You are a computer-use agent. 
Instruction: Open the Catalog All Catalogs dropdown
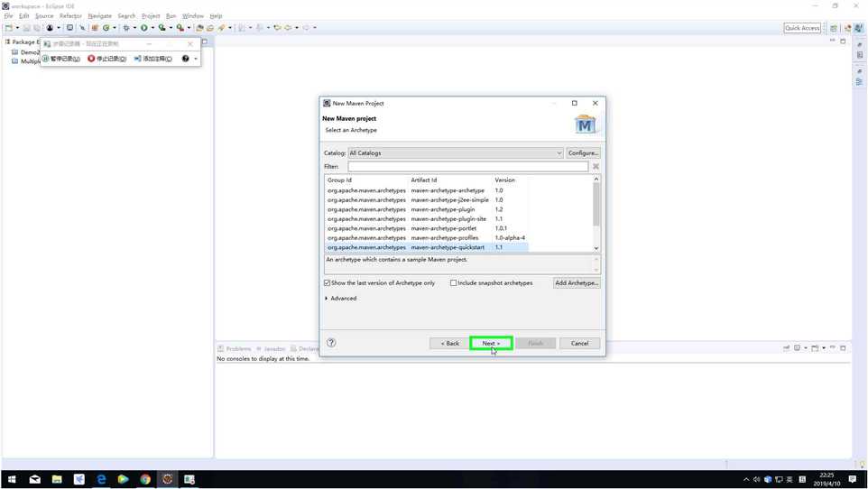456,152
